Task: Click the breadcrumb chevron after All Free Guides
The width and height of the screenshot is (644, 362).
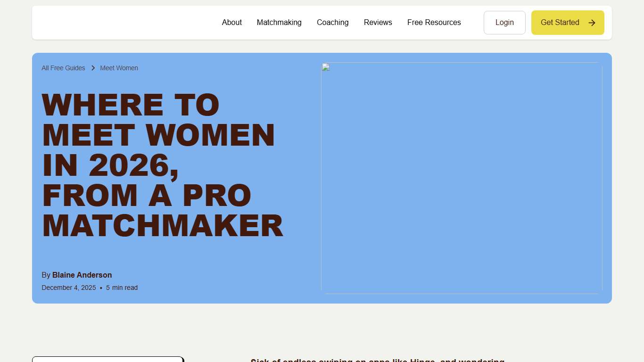Action: (93, 68)
